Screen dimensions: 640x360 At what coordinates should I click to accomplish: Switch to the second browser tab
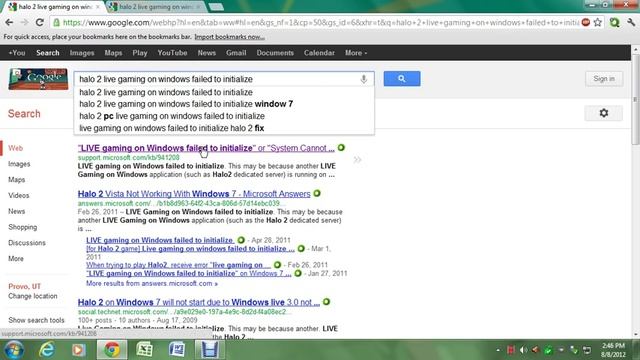coord(156,7)
